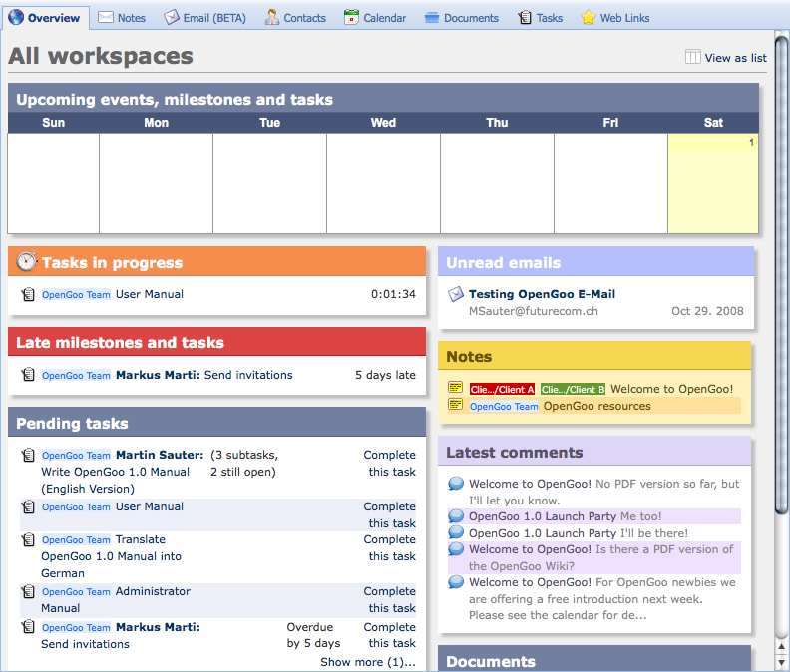Click the note icon next to OpenGoo resources
This screenshot has width=790, height=672.
[456, 405]
